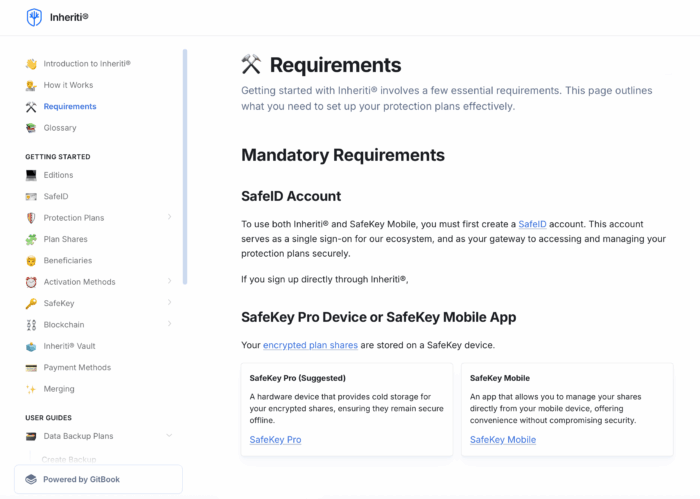This screenshot has height=499, width=700.
Task: Go to the How it Works page
Action: point(68,85)
